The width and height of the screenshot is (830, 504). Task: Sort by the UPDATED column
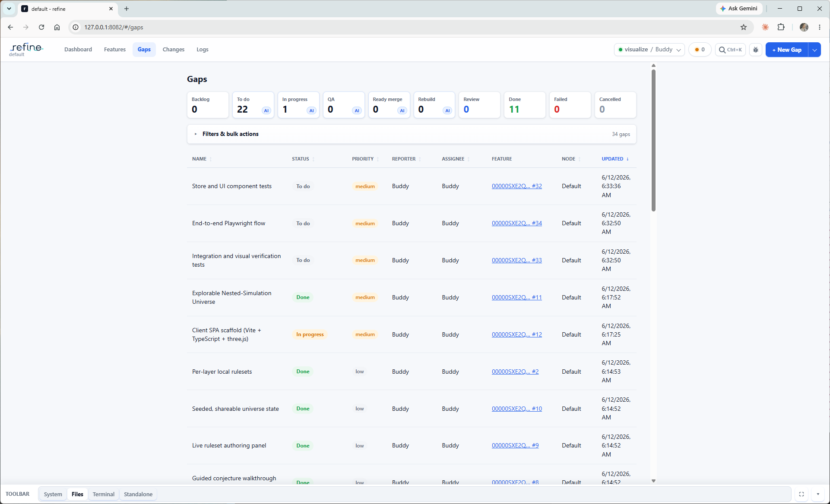(615, 159)
